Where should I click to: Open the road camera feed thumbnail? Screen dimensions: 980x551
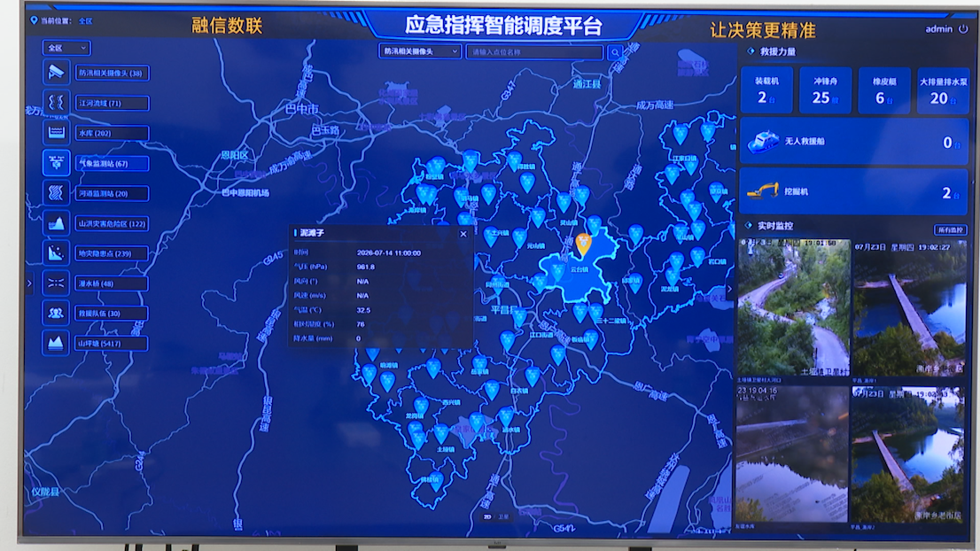click(794, 307)
